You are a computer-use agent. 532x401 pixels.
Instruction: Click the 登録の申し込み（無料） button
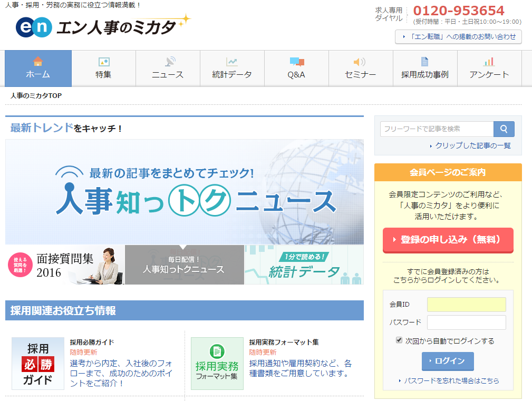(x=448, y=240)
